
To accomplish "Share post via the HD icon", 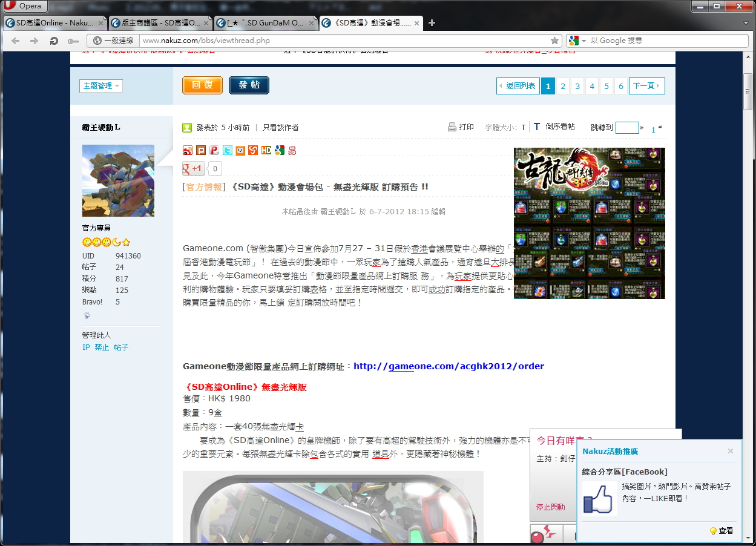I will 266,150.
